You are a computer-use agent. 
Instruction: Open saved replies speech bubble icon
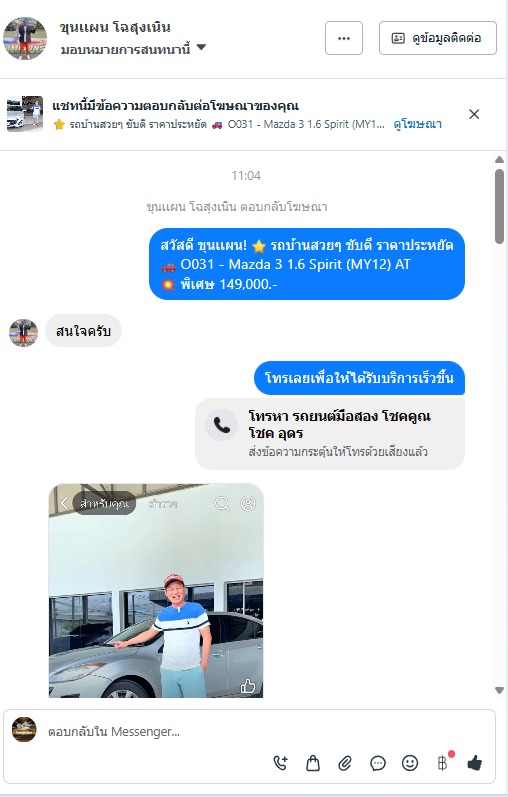[x=377, y=763]
